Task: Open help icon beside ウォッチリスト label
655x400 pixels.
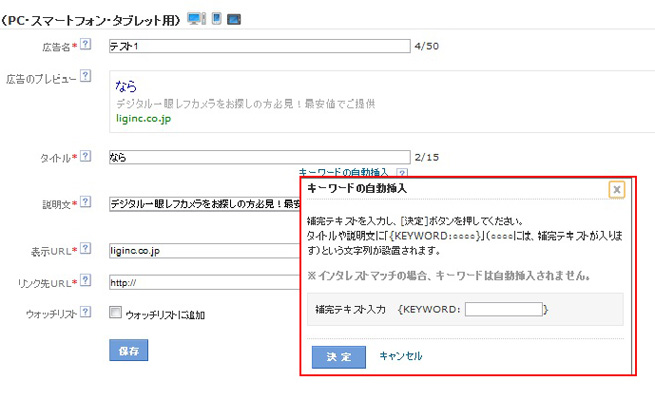Action: point(85,313)
